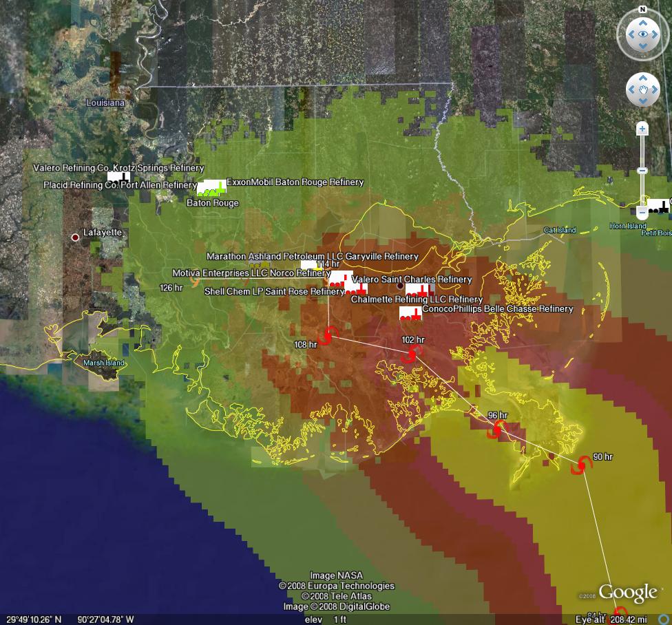
Task: Pan map down with Move joystick arrow
Action: 643,100
